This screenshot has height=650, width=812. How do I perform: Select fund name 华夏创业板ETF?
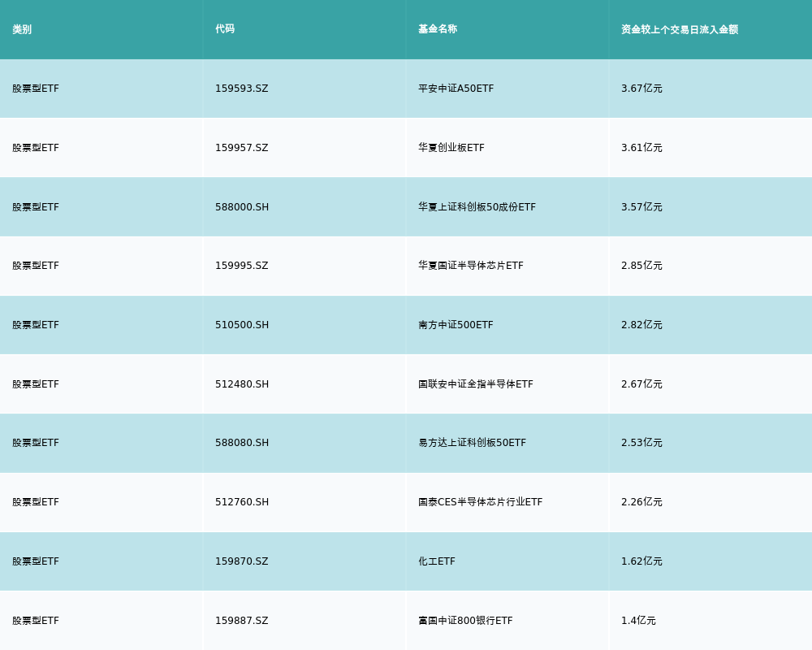[x=451, y=148]
